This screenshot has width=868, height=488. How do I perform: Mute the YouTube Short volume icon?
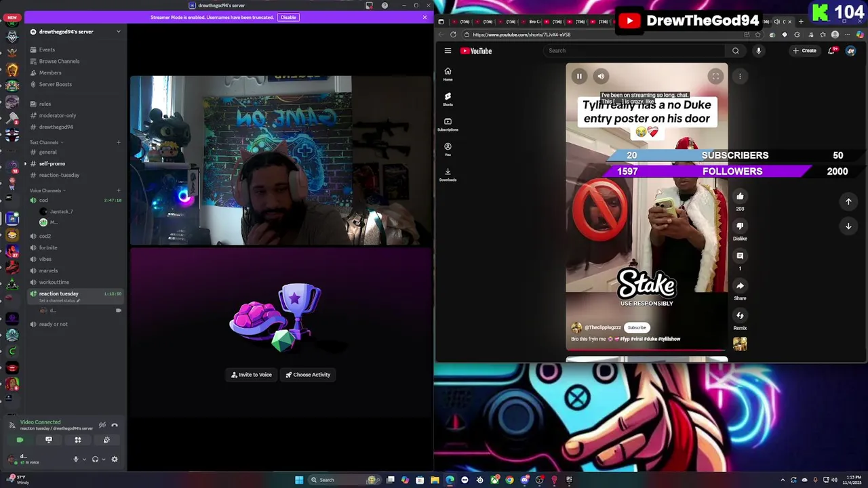601,76
